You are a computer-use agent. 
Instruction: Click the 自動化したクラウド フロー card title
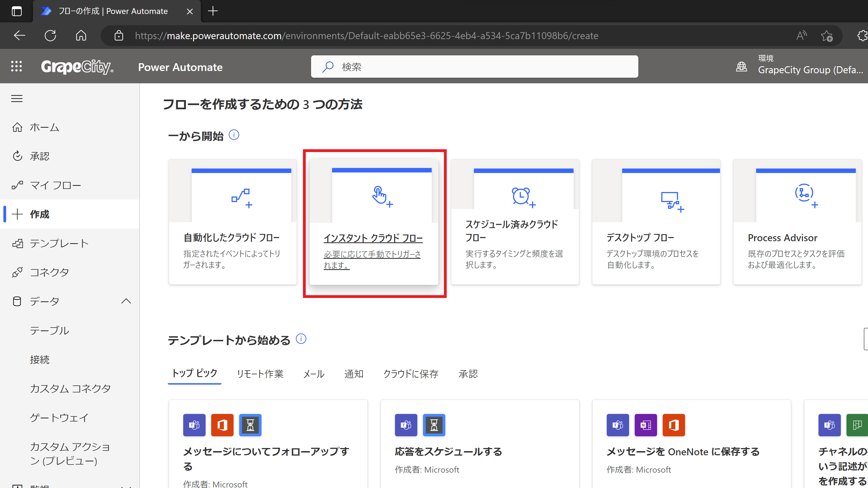232,238
